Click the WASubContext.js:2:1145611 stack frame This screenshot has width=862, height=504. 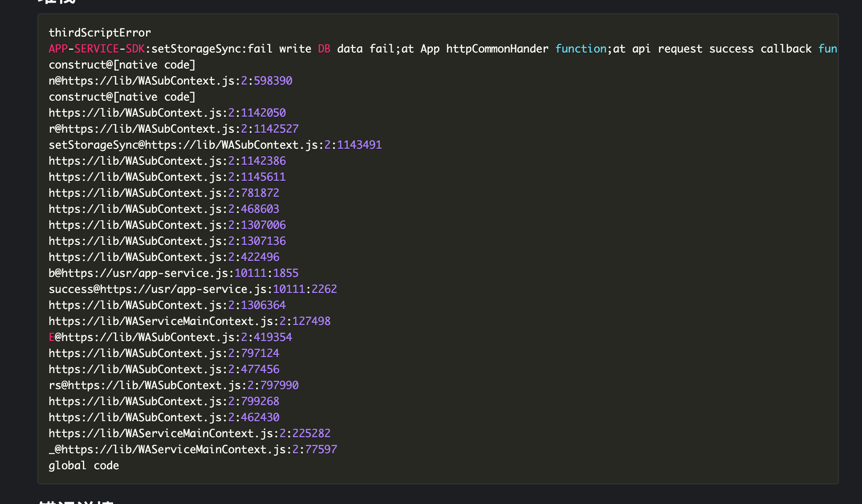[x=167, y=177]
